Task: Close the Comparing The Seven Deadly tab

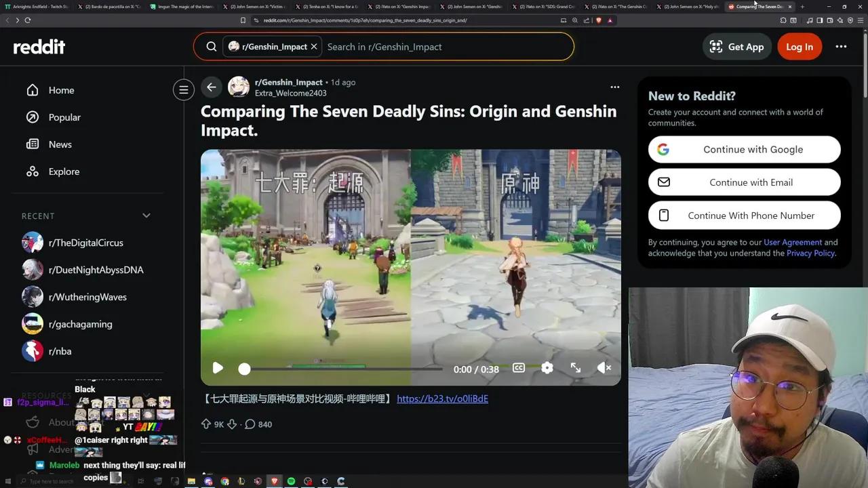Action: click(789, 7)
